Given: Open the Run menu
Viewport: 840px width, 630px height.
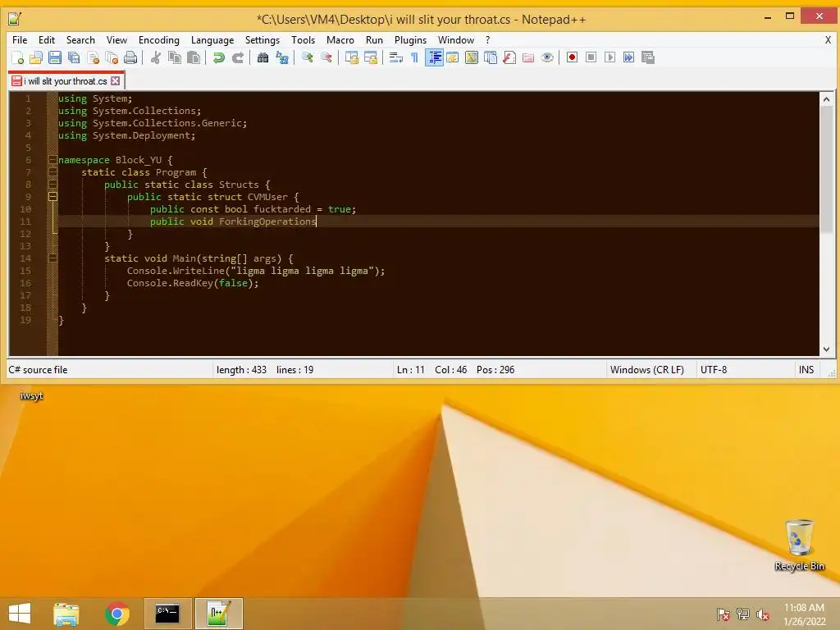Looking at the screenshot, I should coord(374,40).
